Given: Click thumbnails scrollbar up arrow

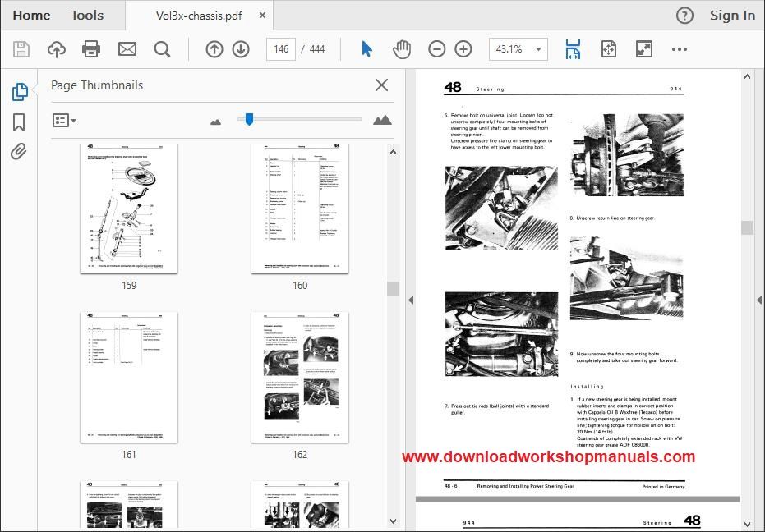Looking at the screenshot, I should (394, 152).
